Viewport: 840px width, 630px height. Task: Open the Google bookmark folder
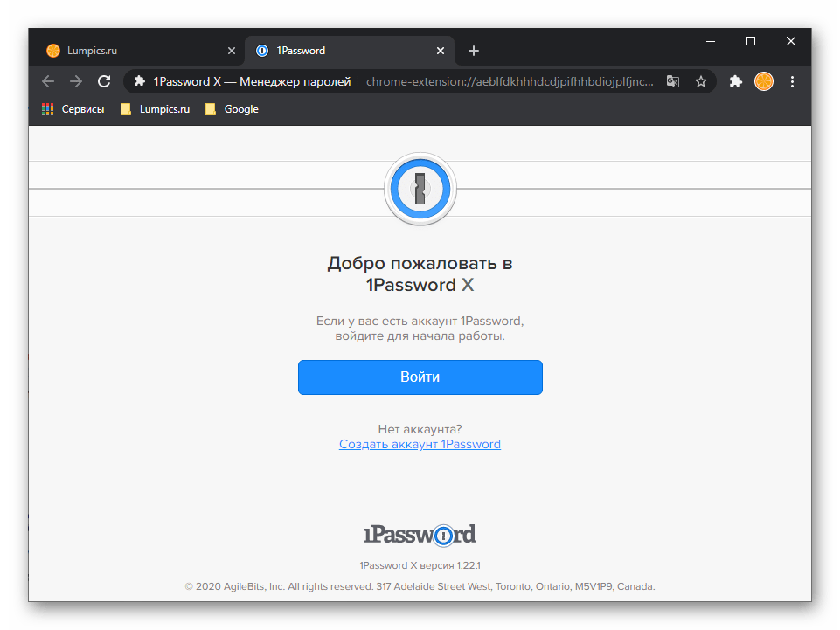232,109
